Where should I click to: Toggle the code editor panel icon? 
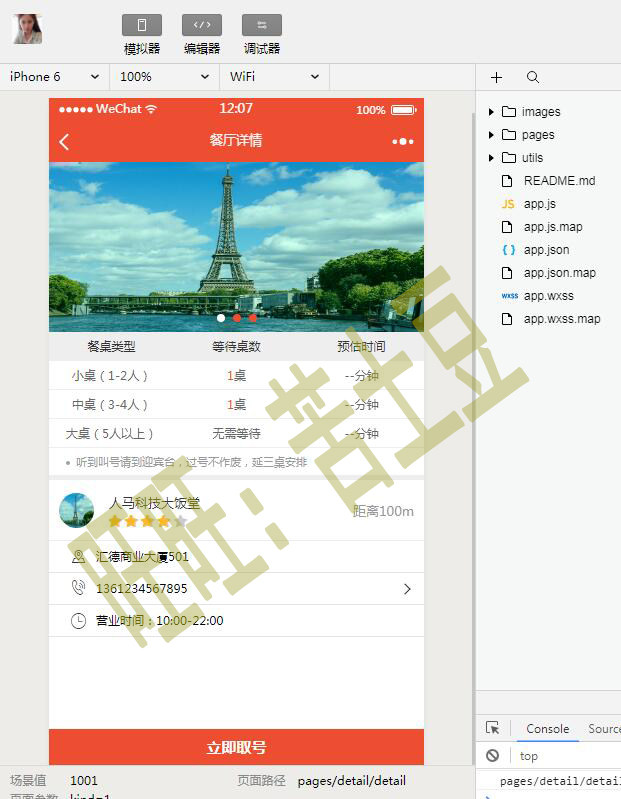(x=202, y=25)
